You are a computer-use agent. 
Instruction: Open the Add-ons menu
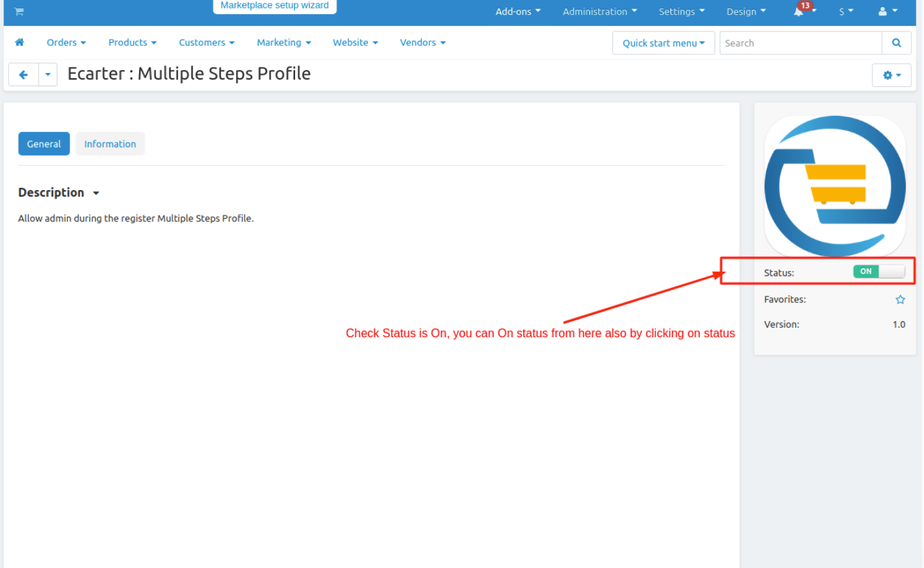[518, 11]
